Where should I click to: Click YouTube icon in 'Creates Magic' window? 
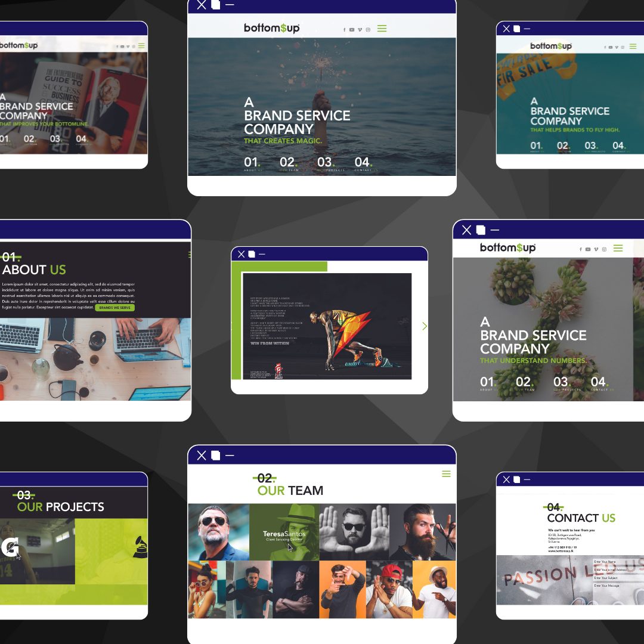(x=352, y=30)
